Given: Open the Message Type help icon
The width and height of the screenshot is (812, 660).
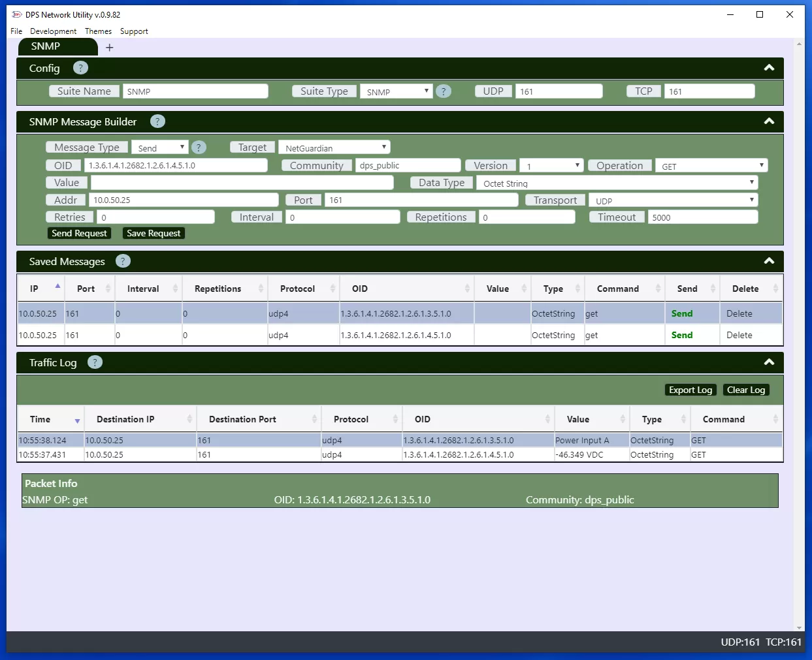Looking at the screenshot, I should tap(199, 147).
